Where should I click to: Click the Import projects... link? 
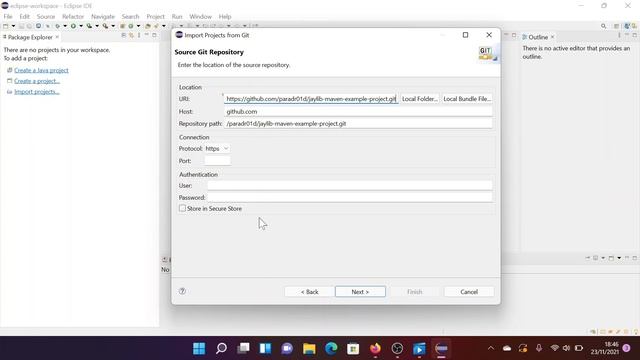[37, 91]
